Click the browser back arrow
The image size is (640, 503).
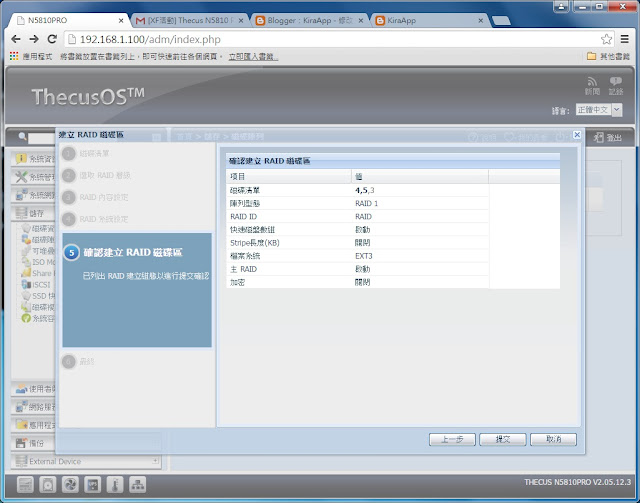pyautogui.click(x=16, y=39)
